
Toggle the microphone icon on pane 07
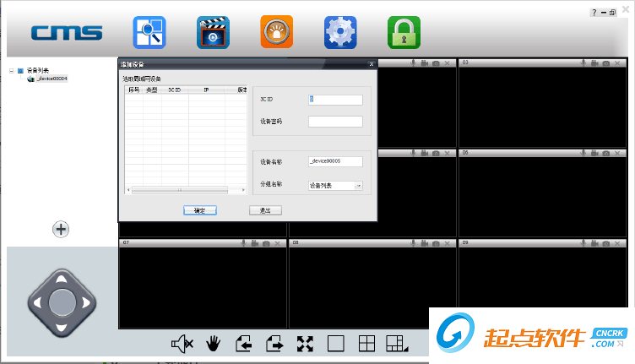coord(243,243)
